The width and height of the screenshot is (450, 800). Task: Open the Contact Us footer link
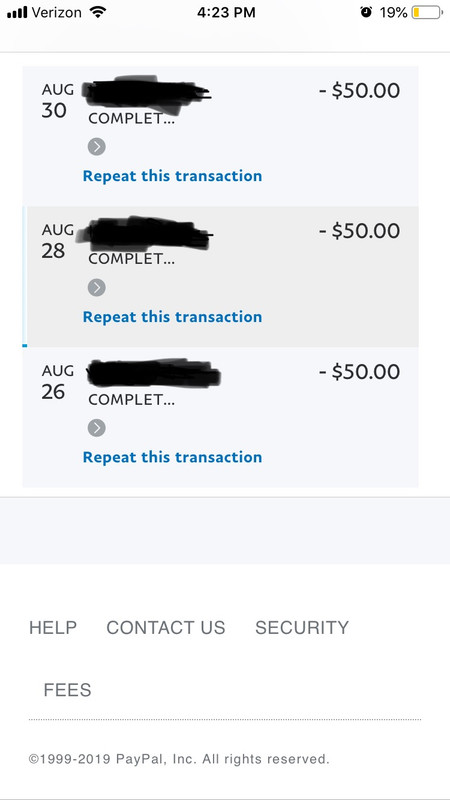coord(166,628)
